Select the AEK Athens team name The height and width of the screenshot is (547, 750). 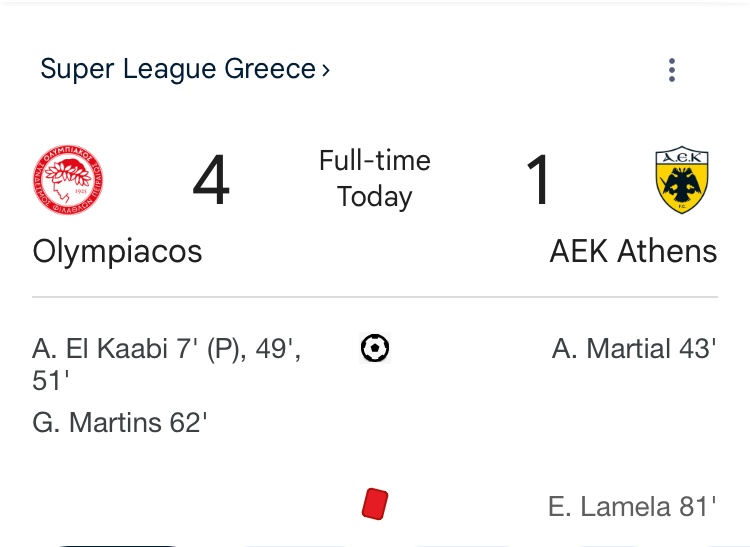(x=633, y=252)
